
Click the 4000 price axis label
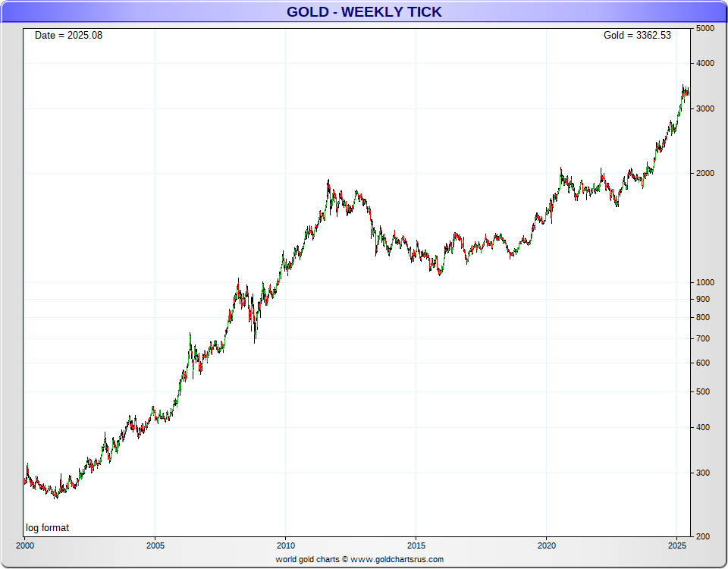[x=704, y=63]
